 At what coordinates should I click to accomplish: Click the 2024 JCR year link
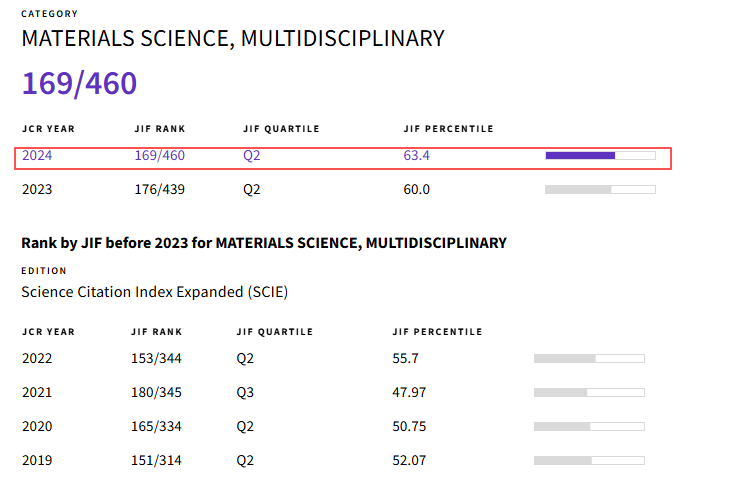click(37, 156)
